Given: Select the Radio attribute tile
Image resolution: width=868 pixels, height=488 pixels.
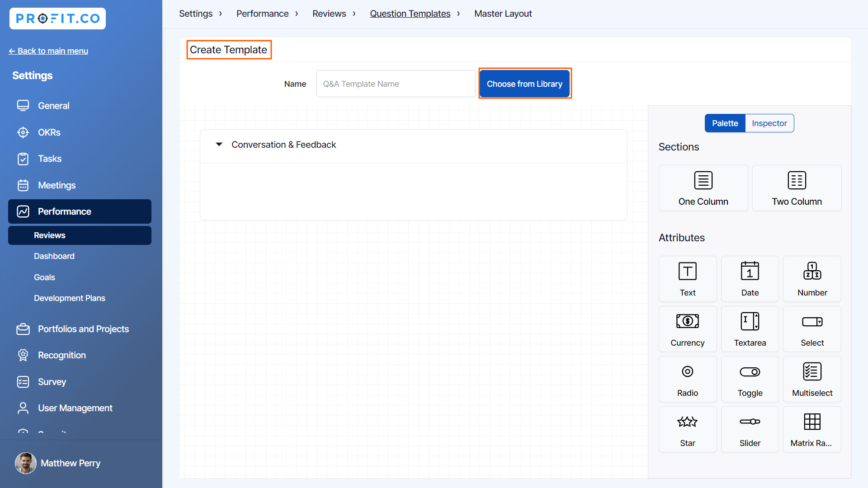Looking at the screenshot, I should [x=687, y=379].
